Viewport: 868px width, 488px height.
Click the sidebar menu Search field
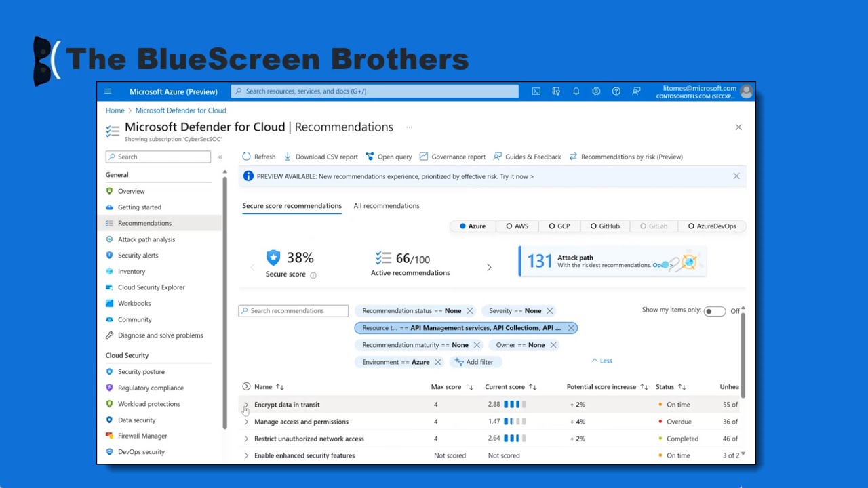pos(158,157)
